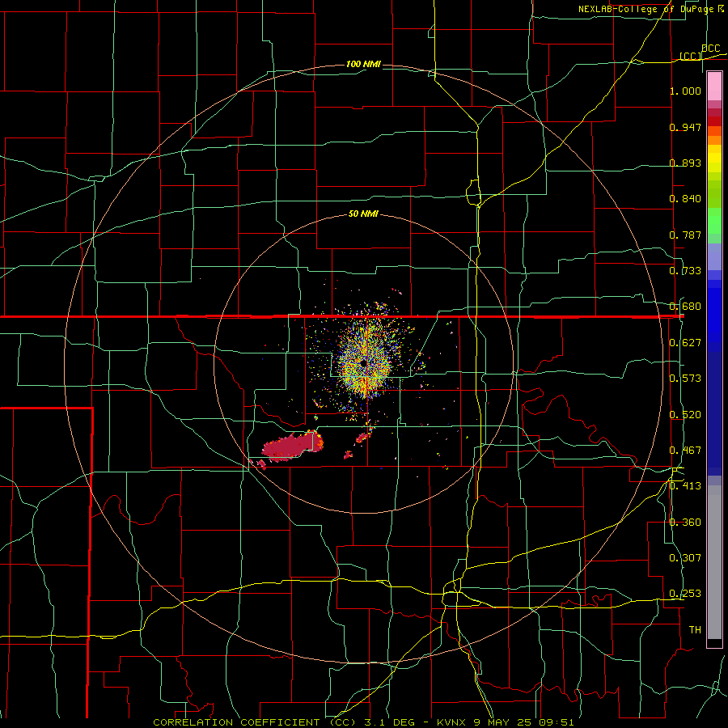Pick the gray band on the color bar
The height and width of the screenshot is (728, 728).
pos(714,562)
